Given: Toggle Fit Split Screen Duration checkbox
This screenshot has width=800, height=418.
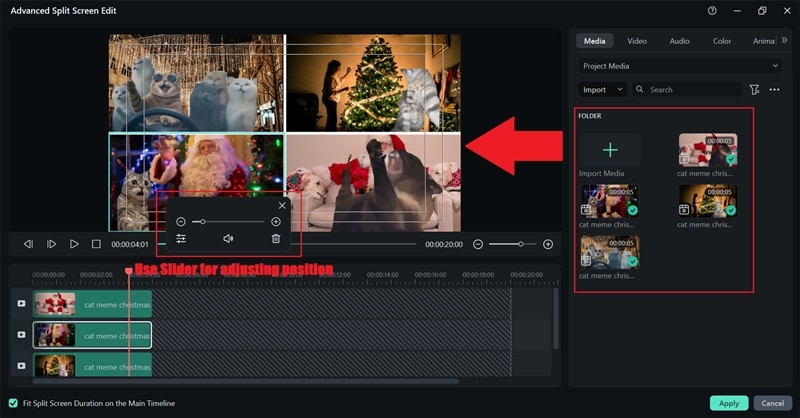Looking at the screenshot, I should point(13,403).
